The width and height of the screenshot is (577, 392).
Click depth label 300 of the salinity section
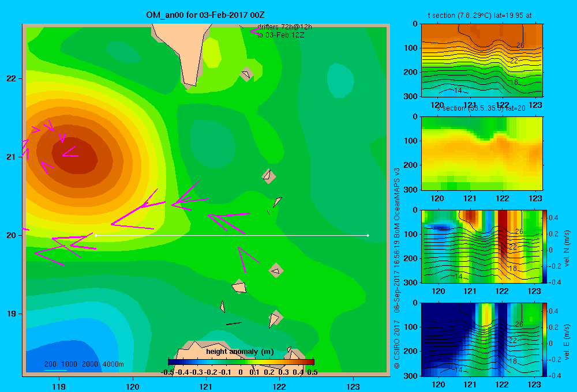[x=411, y=190]
